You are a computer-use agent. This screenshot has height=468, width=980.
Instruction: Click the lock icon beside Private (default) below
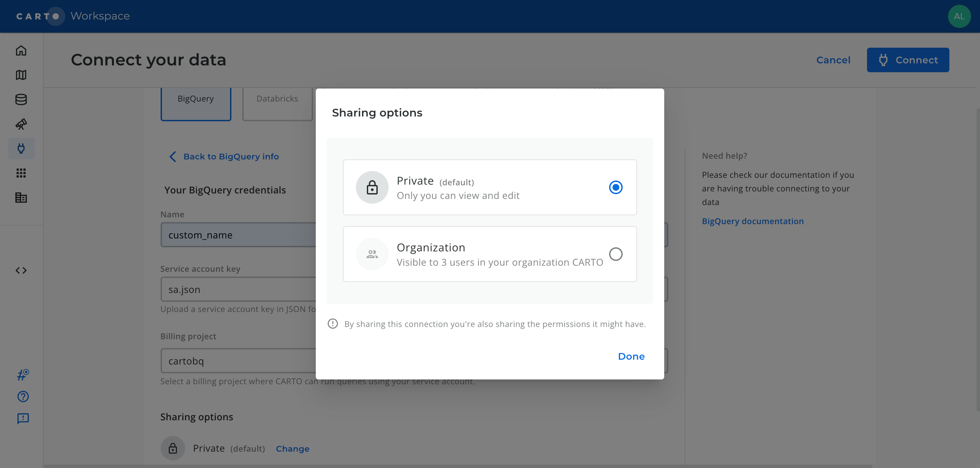click(x=173, y=448)
